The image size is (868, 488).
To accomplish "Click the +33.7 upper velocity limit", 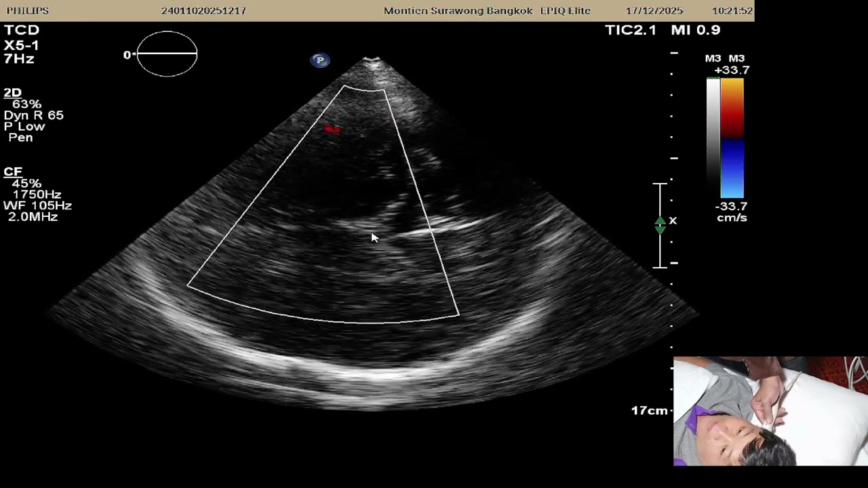I will pyautogui.click(x=732, y=70).
